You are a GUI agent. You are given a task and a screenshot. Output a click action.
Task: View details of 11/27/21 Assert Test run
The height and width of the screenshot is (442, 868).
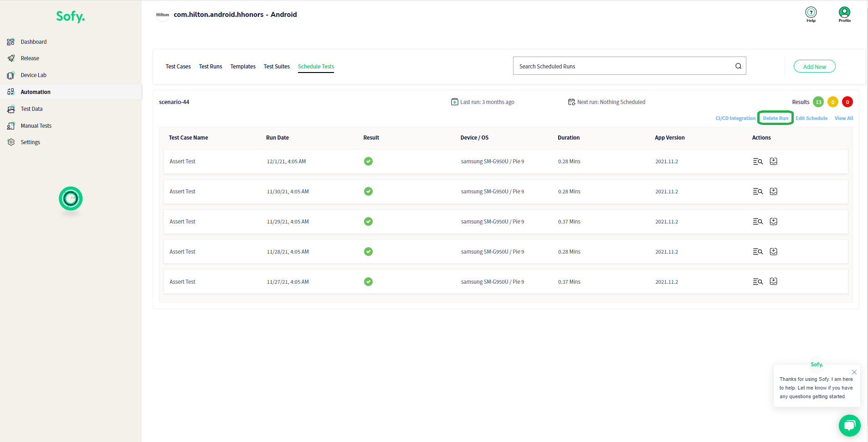click(x=758, y=282)
